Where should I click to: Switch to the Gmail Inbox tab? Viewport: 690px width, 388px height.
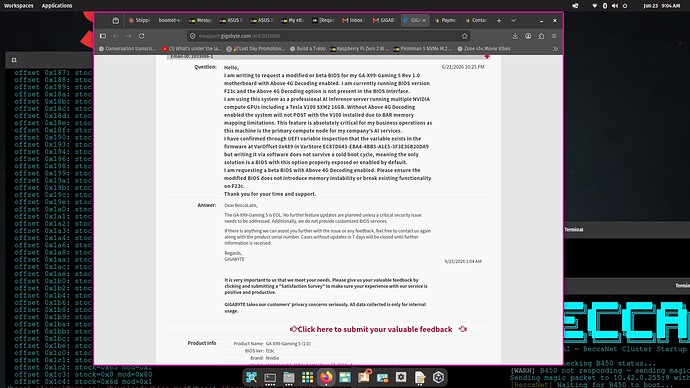[x=353, y=21]
